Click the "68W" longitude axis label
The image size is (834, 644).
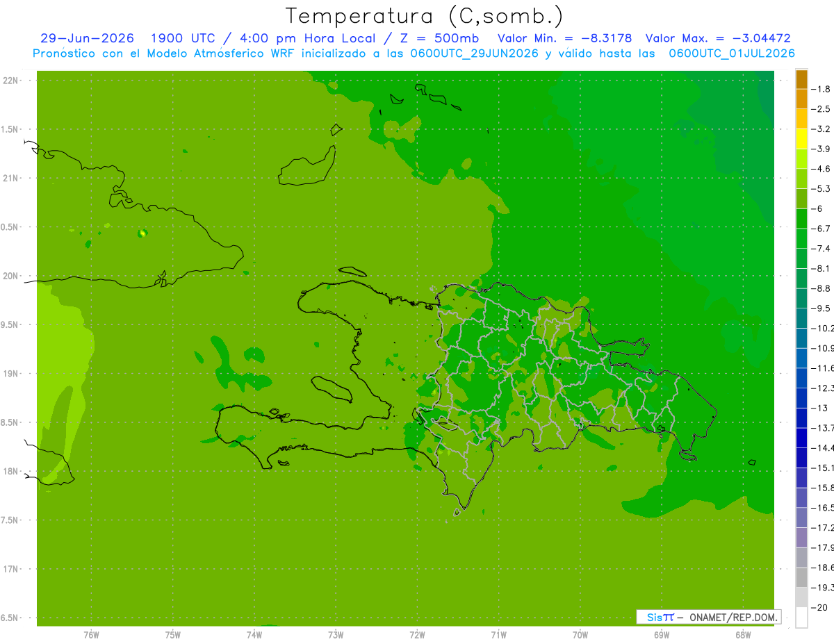[743, 635]
